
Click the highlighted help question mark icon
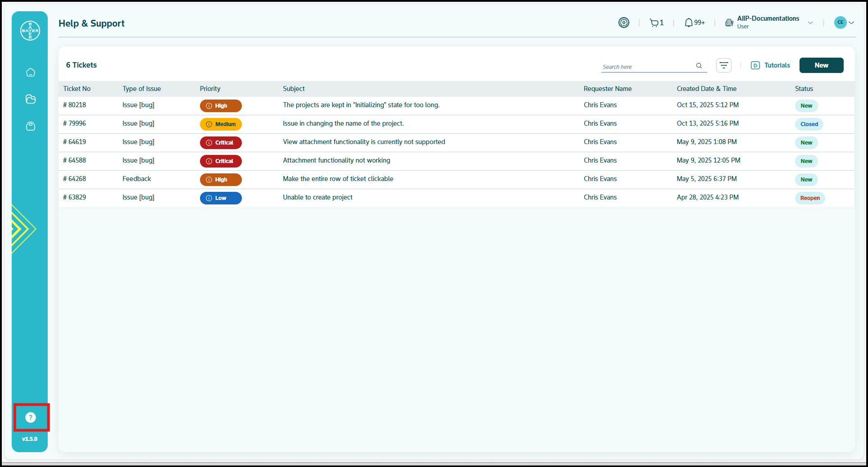click(30, 417)
